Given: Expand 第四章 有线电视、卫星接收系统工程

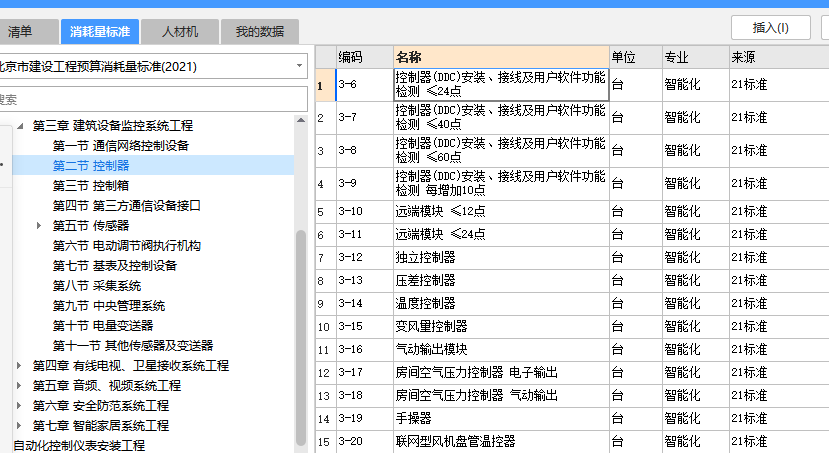Looking at the screenshot, I should 19,366.
